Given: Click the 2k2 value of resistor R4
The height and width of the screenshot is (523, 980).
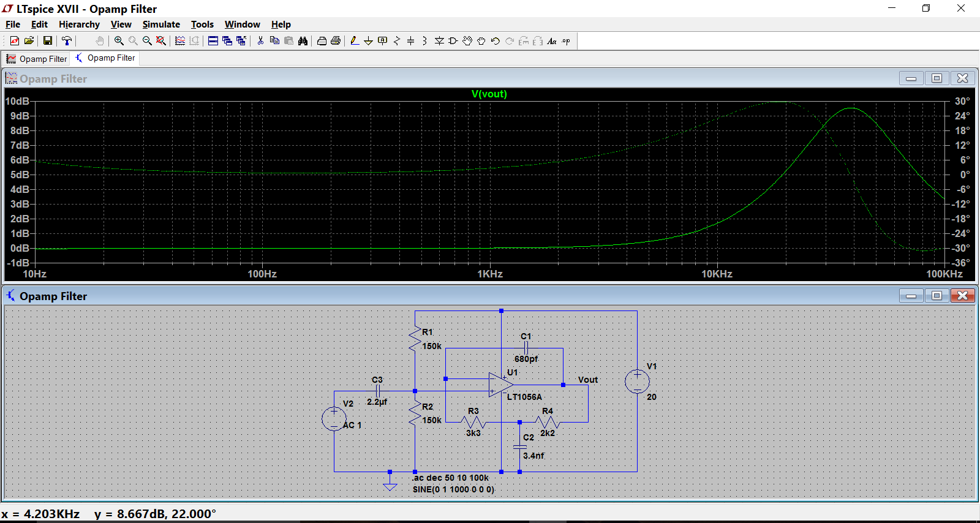Looking at the screenshot, I should [x=548, y=433].
